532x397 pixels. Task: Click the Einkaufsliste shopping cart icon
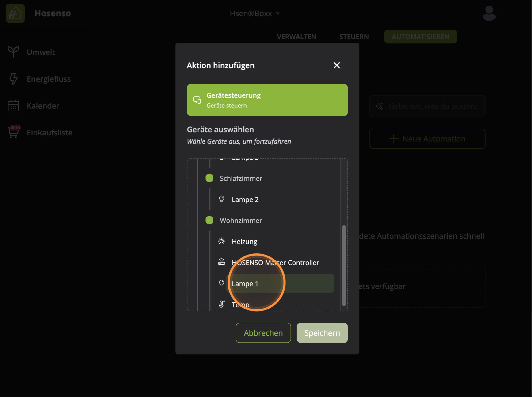click(13, 132)
